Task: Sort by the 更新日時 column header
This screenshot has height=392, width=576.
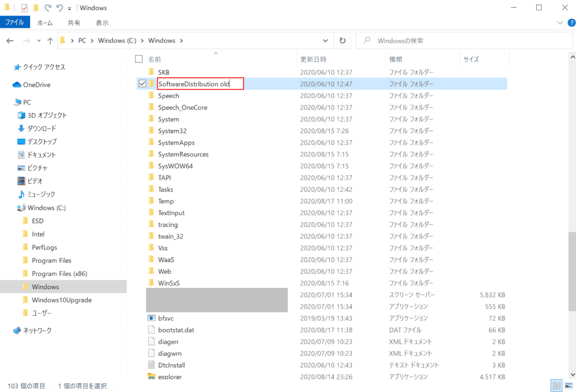Action: coord(313,59)
